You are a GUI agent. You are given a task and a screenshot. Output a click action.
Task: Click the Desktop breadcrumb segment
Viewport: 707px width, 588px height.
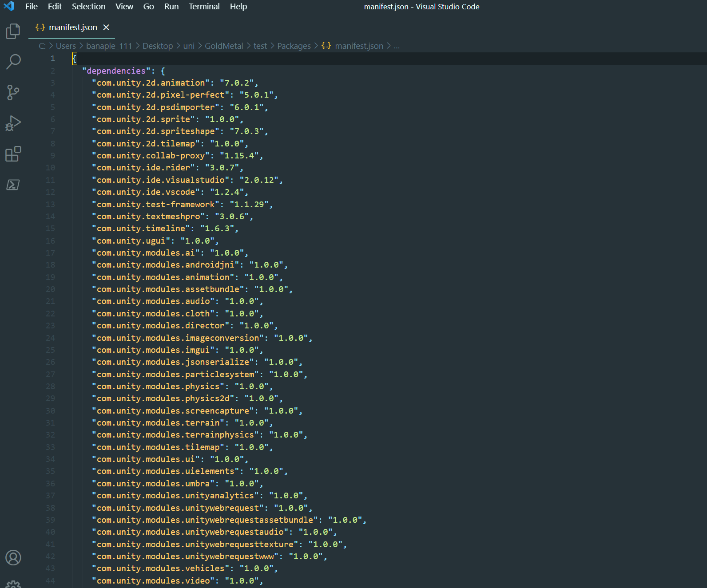[158, 46]
